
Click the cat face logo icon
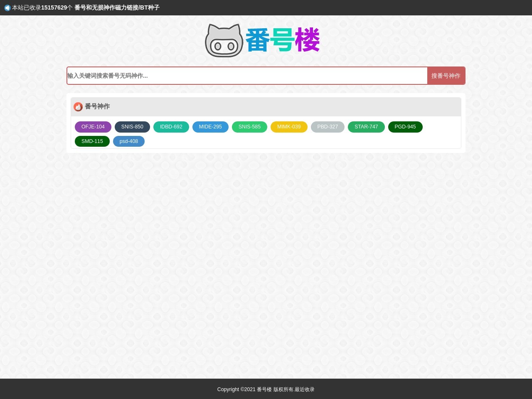pyautogui.click(x=224, y=40)
